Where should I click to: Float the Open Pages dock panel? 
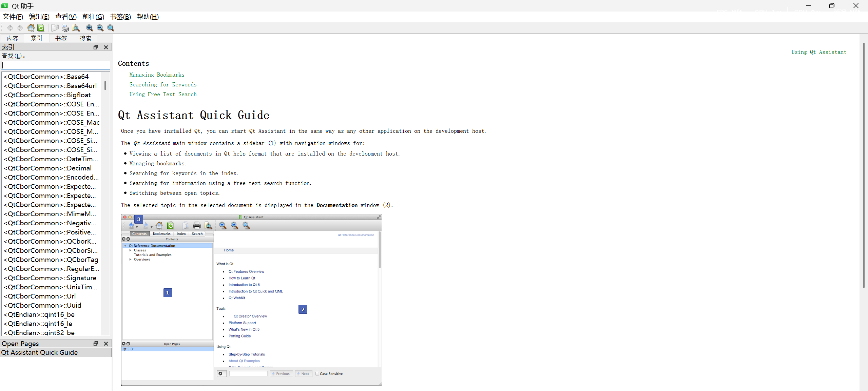coord(96,344)
